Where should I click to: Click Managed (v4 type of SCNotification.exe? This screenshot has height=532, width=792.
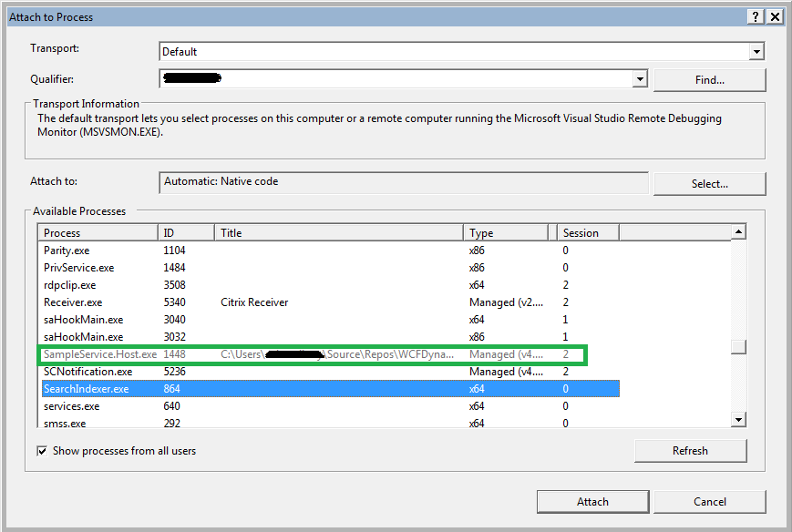[506, 372]
